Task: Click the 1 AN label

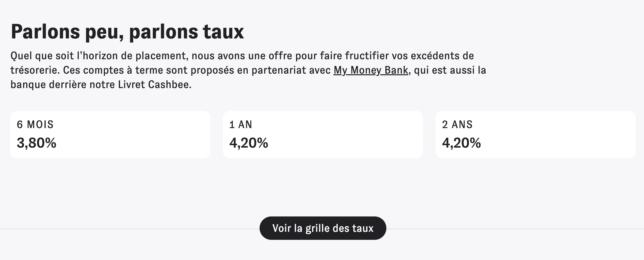Action: pos(240,125)
